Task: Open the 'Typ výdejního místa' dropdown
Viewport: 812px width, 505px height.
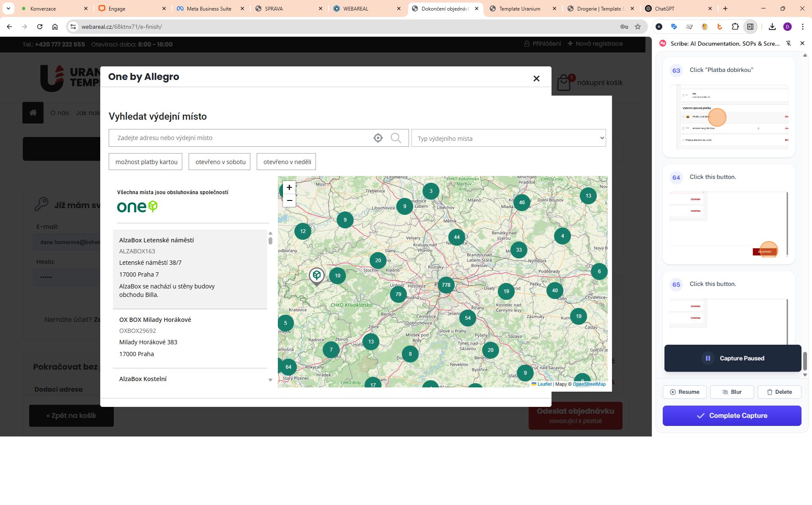Action: pyautogui.click(x=508, y=138)
